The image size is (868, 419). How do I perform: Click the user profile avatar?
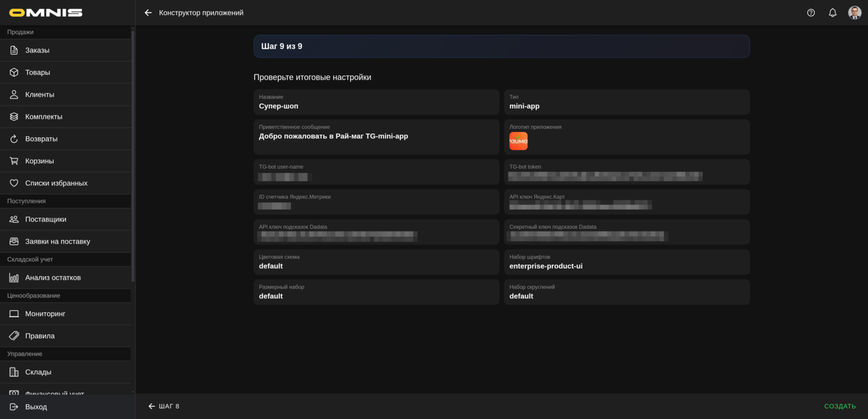(854, 13)
